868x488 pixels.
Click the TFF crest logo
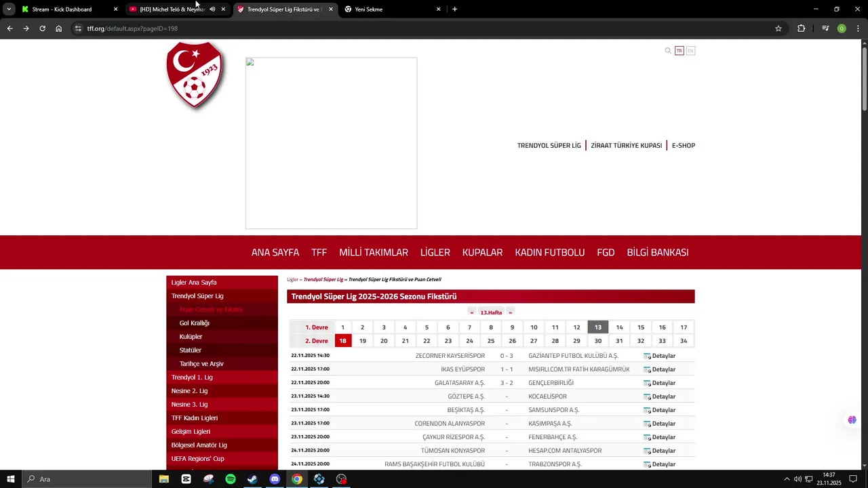click(x=195, y=76)
